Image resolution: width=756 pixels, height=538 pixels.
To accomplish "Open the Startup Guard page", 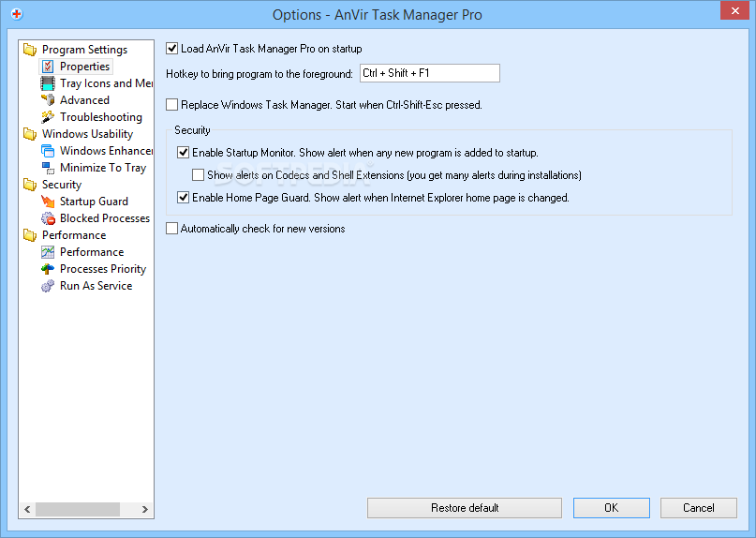I will (x=94, y=202).
